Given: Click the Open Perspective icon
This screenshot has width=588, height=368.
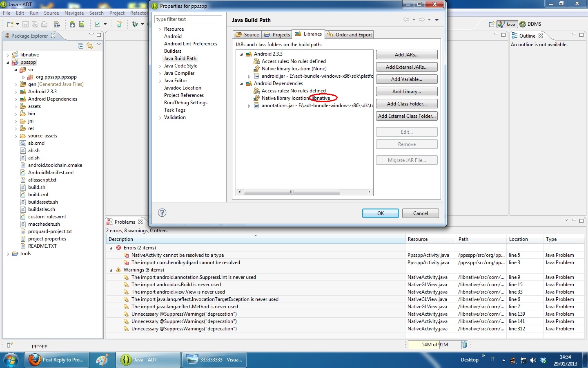Looking at the screenshot, I should [x=492, y=25].
